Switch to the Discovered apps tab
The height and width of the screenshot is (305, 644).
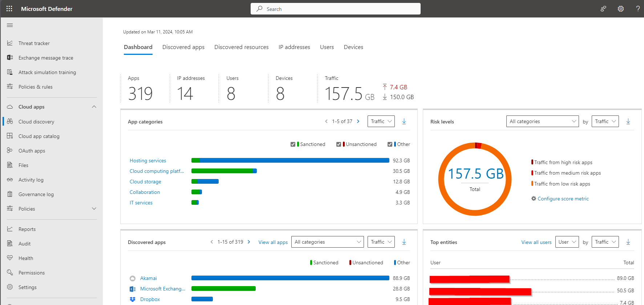[x=183, y=47]
